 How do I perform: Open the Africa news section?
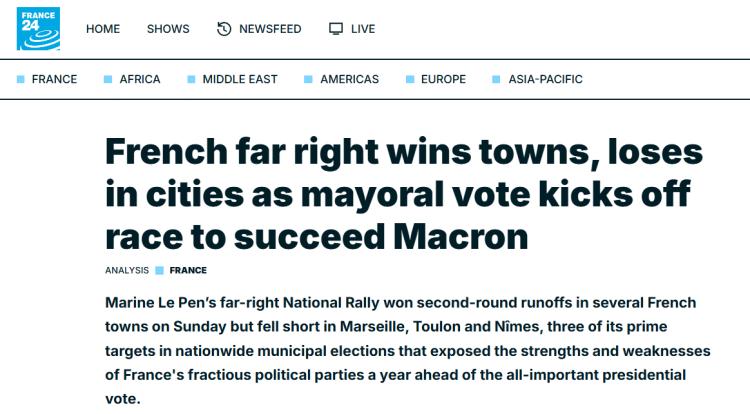click(x=140, y=80)
